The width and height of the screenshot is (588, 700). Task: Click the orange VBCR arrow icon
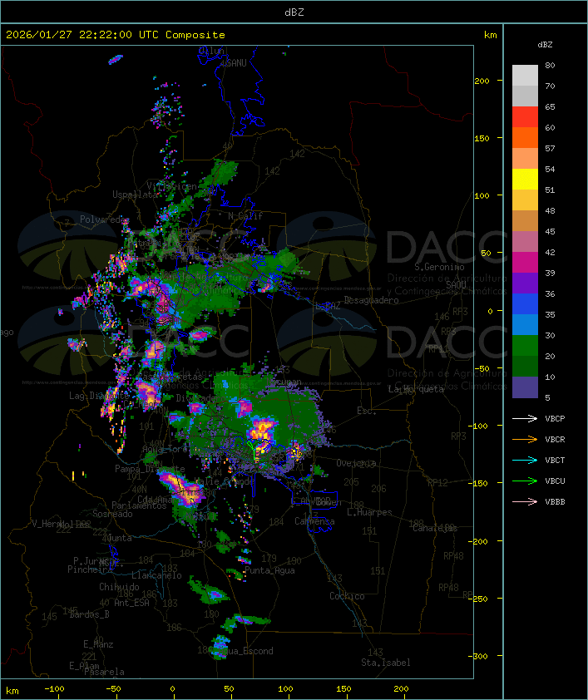click(525, 439)
